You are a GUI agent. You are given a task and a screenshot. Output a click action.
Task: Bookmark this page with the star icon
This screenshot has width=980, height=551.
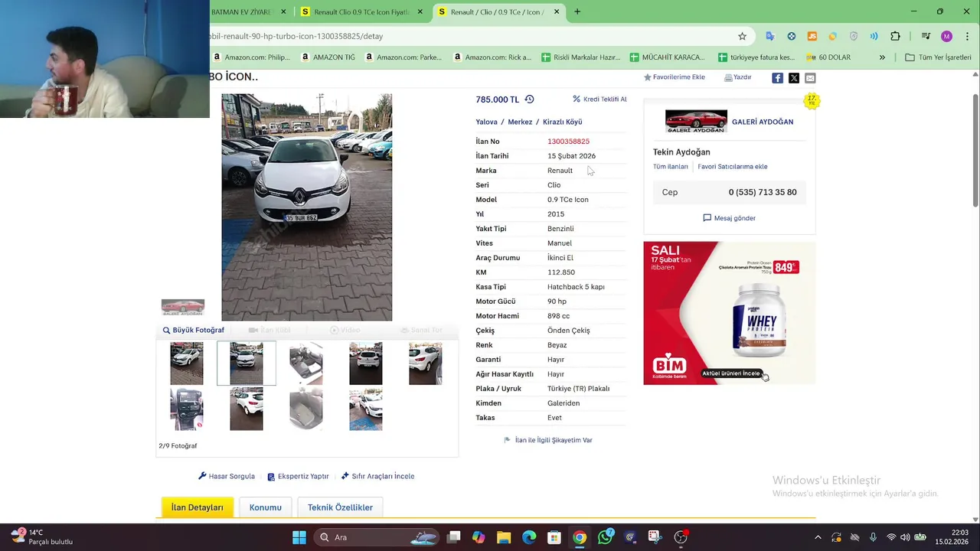[742, 36]
